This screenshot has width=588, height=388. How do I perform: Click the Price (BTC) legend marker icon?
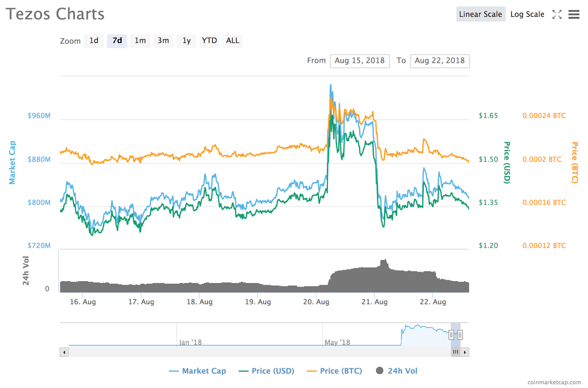(311, 371)
